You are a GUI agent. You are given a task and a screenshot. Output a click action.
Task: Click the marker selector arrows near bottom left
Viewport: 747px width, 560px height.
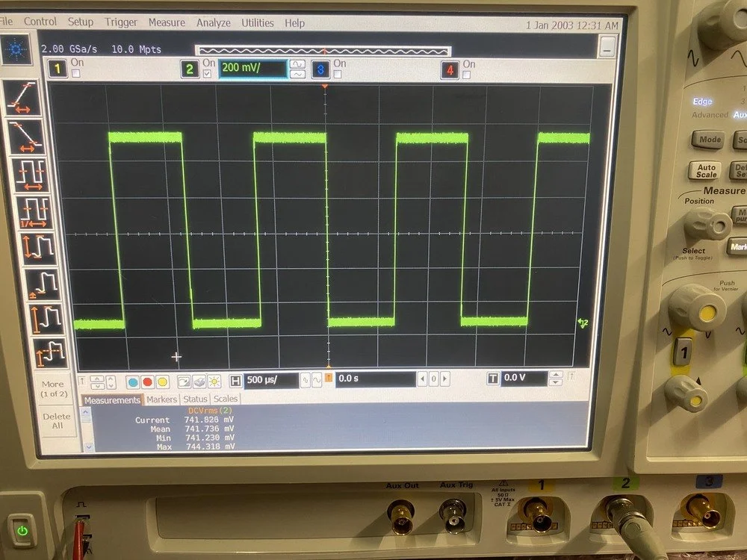(98, 380)
